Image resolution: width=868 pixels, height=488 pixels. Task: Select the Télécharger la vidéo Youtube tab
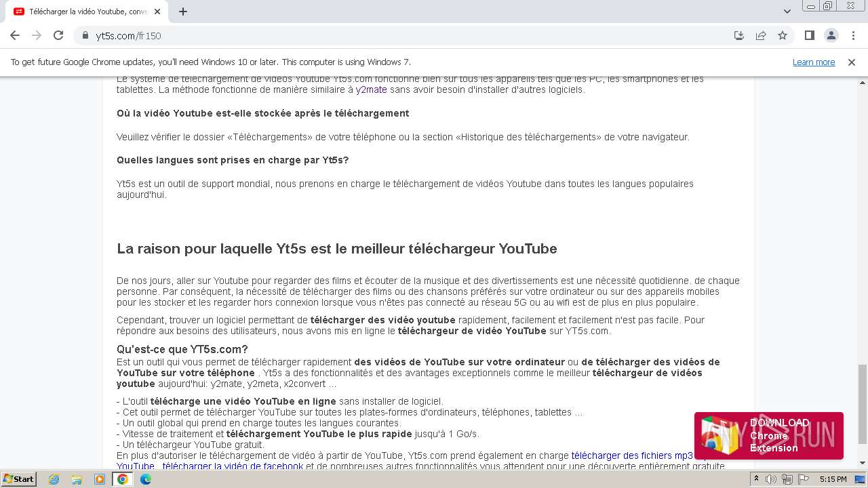(87, 12)
